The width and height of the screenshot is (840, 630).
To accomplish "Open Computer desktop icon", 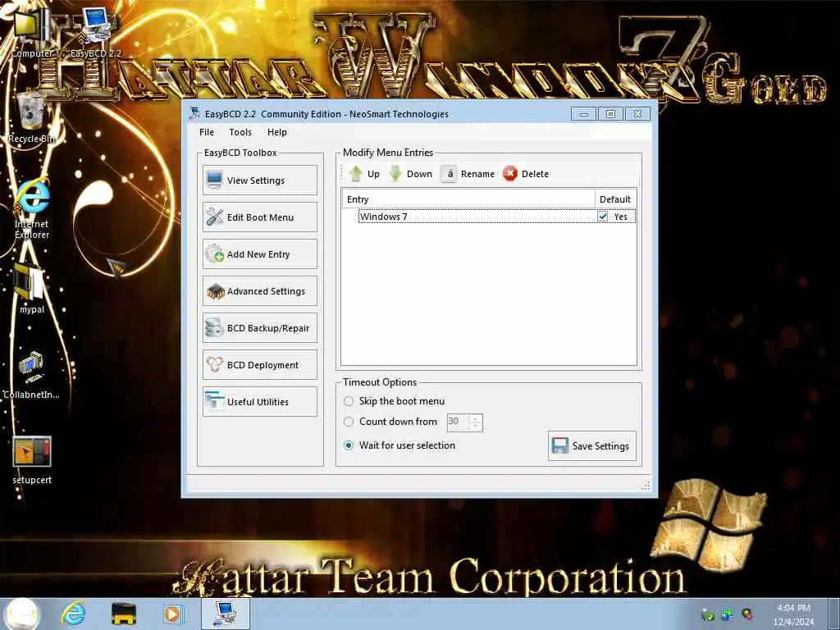I will (32, 33).
